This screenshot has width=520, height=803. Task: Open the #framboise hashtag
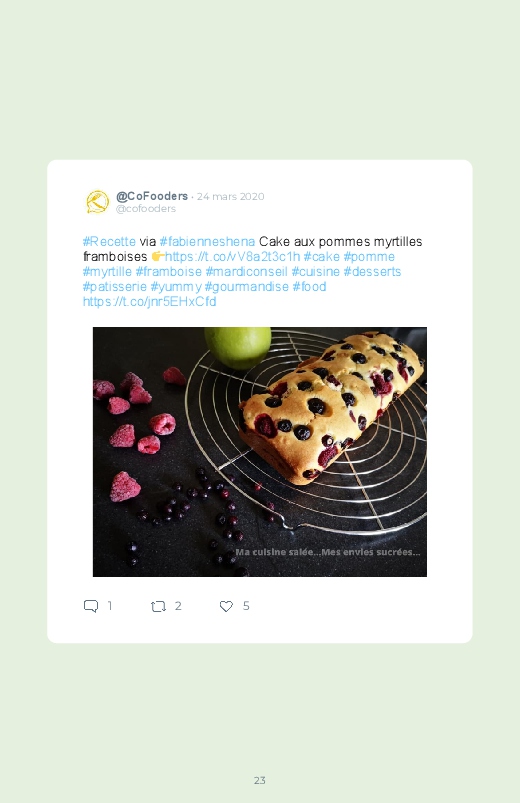click(169, 271)
